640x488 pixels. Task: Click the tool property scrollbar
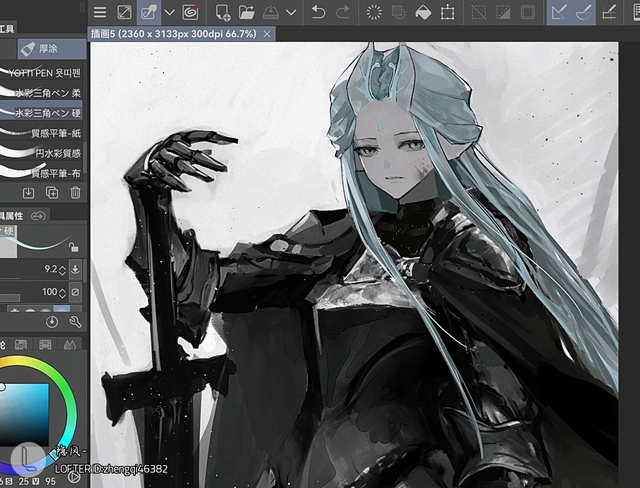85,269
